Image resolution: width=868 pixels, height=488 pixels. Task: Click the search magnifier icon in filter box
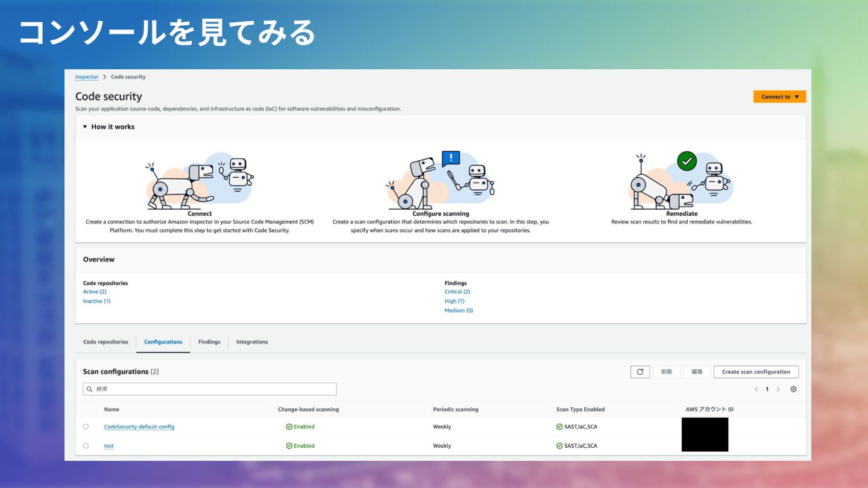[90, 389]
